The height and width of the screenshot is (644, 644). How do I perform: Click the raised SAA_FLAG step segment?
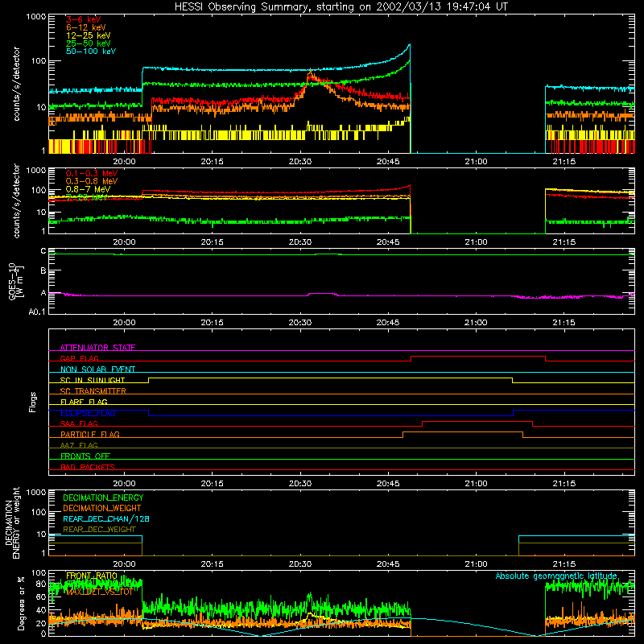coord(477,421)
